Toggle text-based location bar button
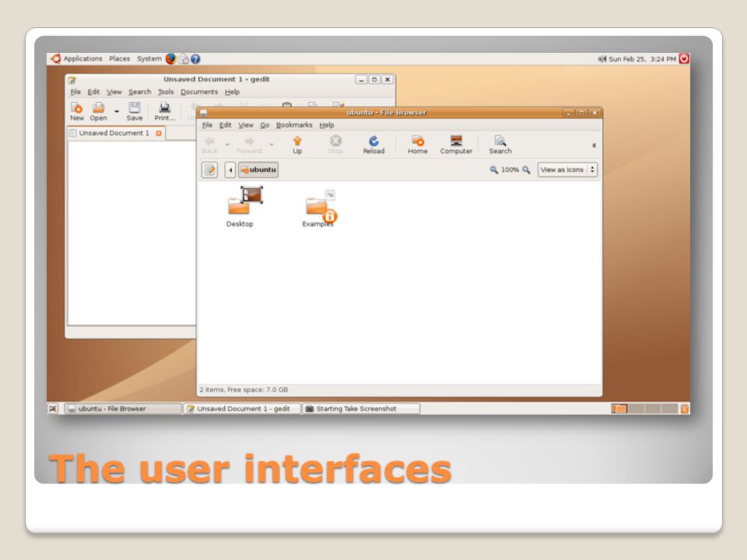The image size is (747, 560). 209,170
